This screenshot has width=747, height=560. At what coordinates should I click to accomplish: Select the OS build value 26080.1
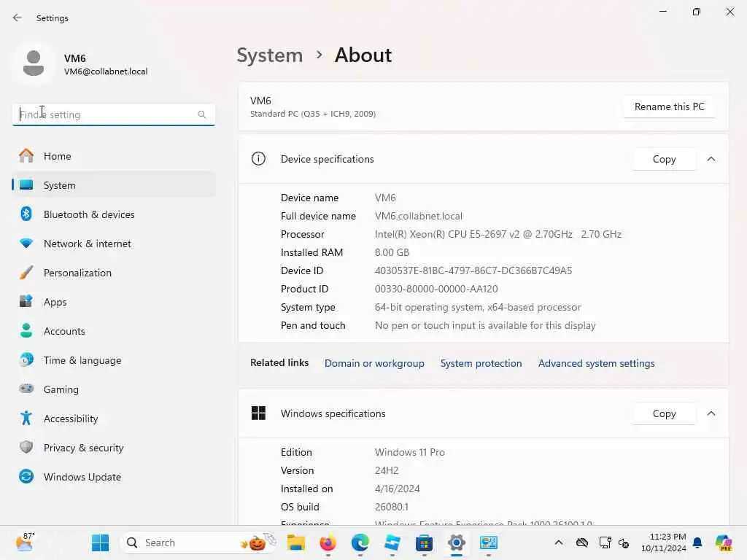pos(391,507)
